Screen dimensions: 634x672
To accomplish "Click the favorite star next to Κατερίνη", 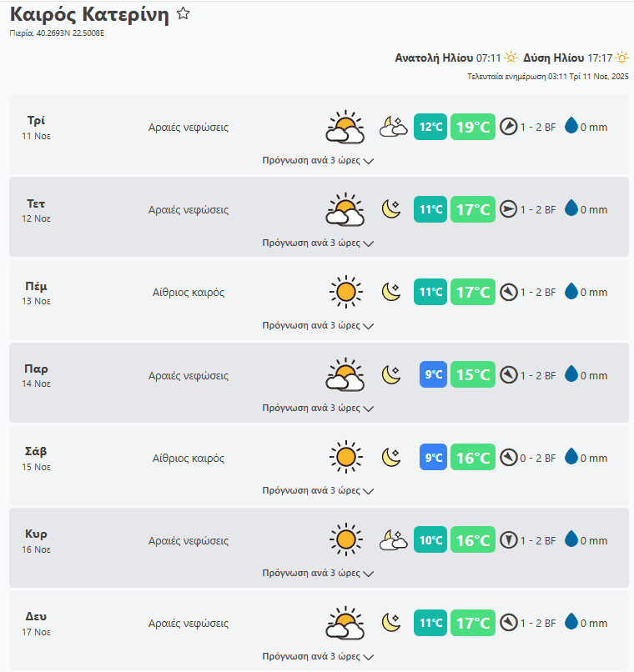I will (184, 14).
